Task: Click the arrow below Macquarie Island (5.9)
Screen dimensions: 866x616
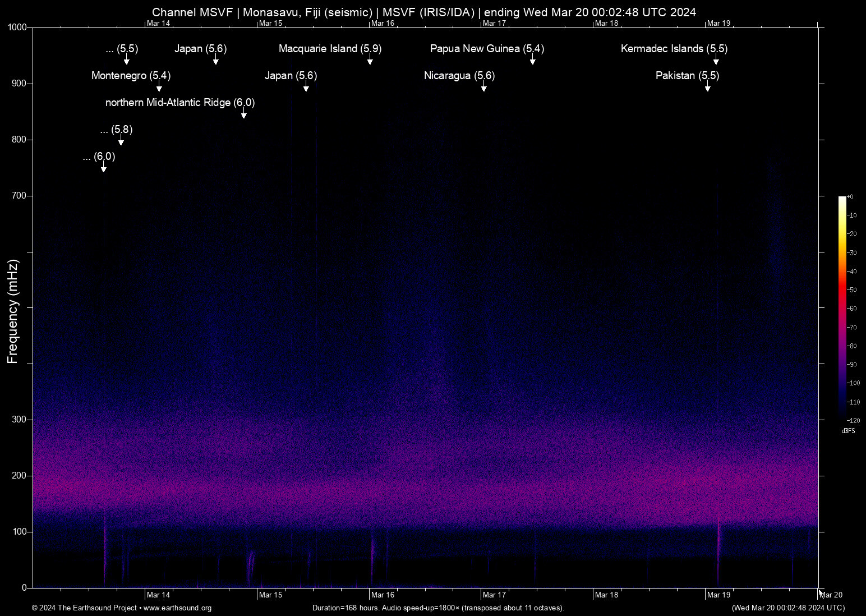Action: 370,61
